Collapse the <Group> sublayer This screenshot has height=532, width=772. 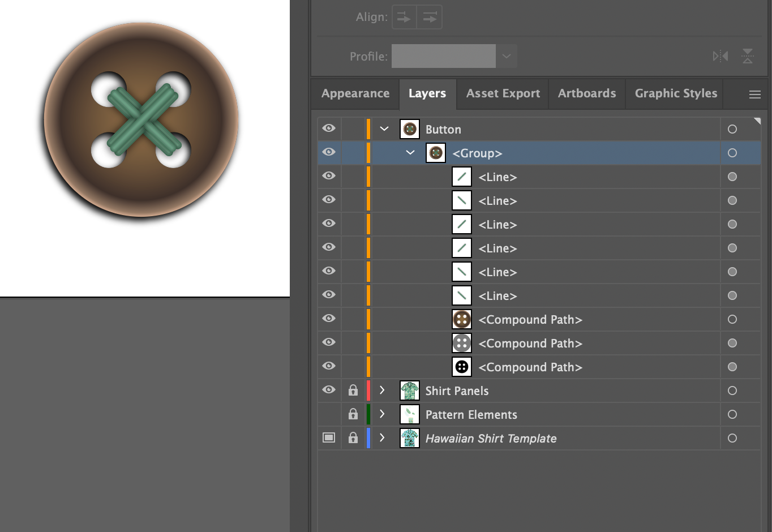[410, 153]
